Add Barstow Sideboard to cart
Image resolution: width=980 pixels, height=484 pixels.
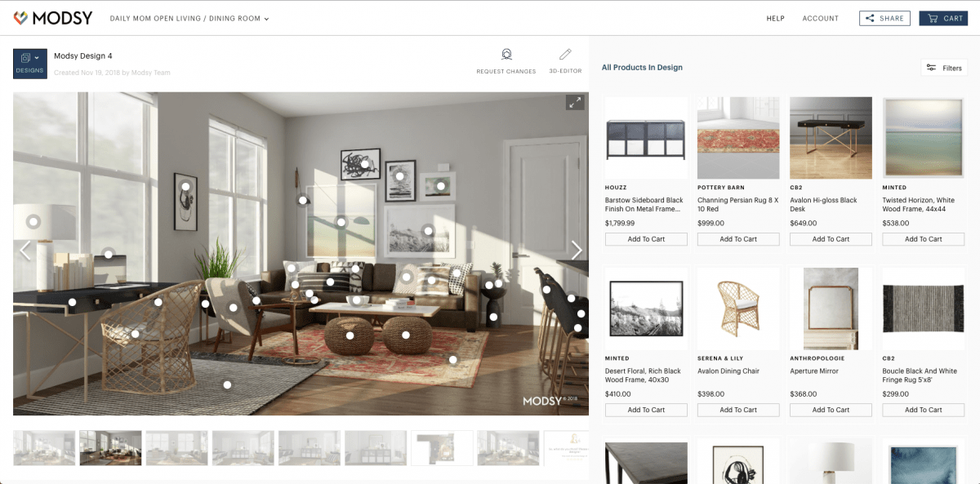[646, 239]
